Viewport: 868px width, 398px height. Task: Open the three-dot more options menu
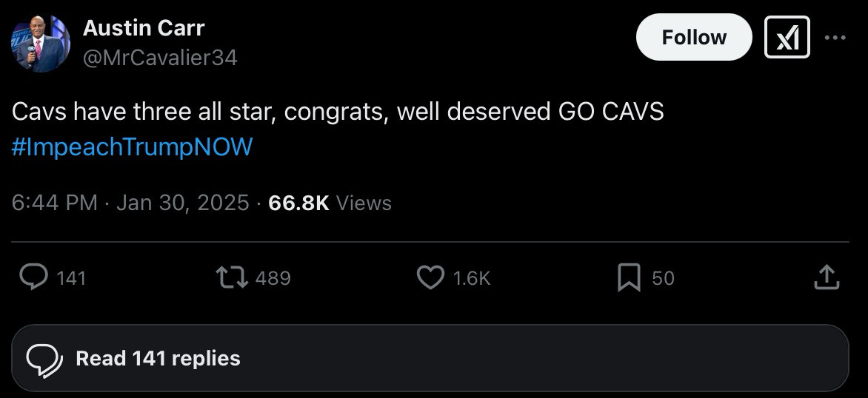point(835,38)
